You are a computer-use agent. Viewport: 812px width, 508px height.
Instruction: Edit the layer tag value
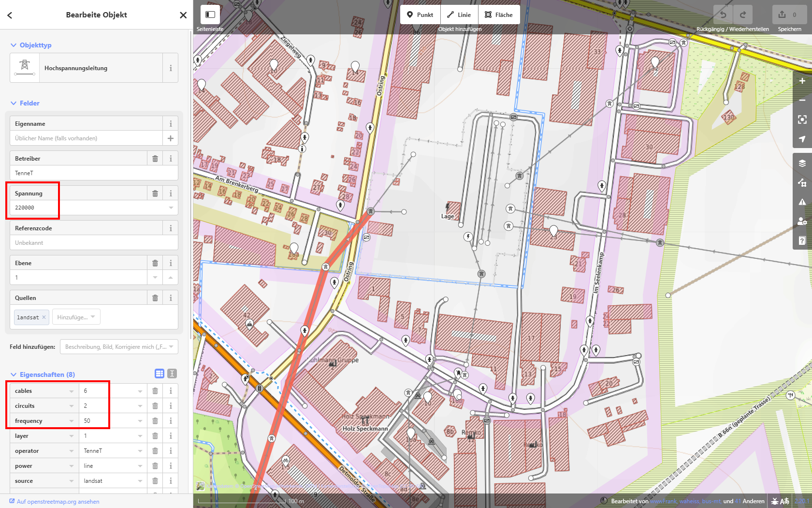(x=113, y=436)
